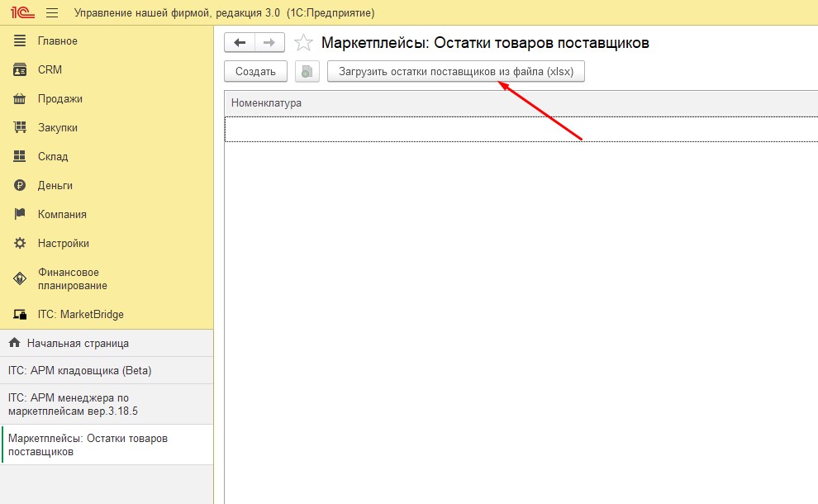Click the Продажи basket icon
The height and width of the screenshot is (504, 818).
coord(20,98)
